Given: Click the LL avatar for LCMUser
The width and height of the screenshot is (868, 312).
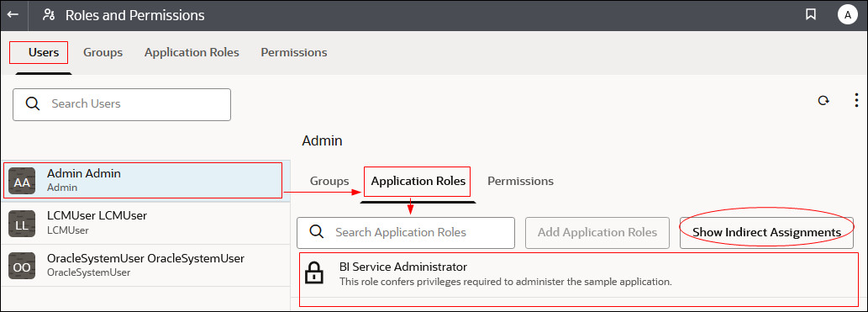Looking at the screenshot, I should [x=22, y=223].
